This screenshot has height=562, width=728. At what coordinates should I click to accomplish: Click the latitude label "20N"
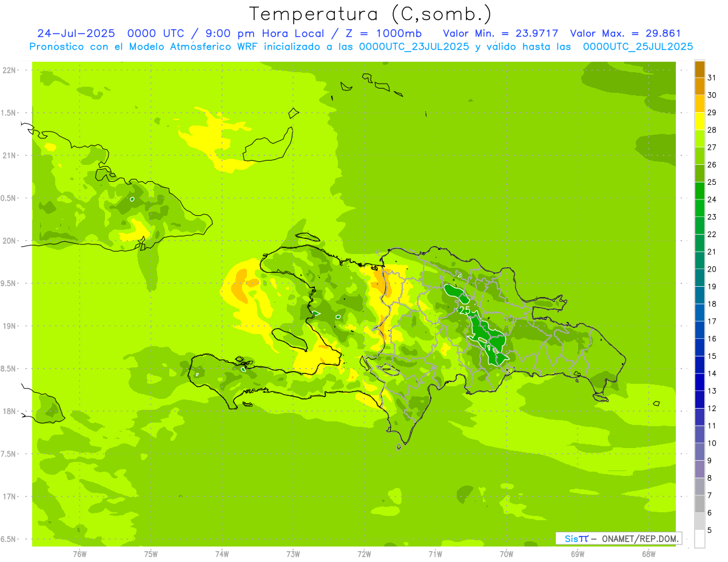[x=10, y=241]
